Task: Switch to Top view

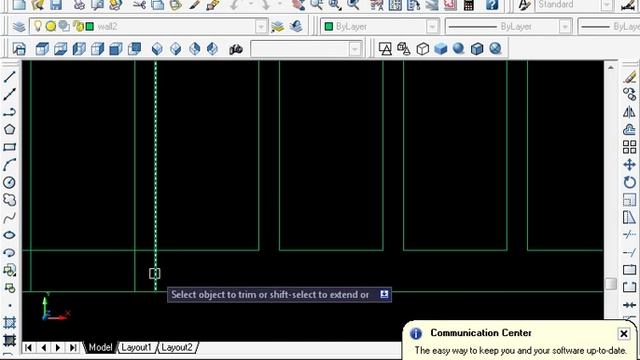Action: [42, 49]
